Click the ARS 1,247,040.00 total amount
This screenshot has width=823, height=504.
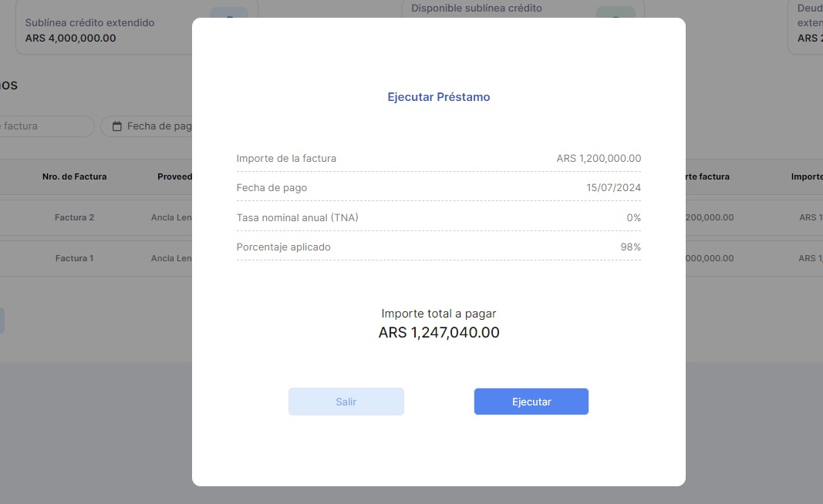pos(438,333)
